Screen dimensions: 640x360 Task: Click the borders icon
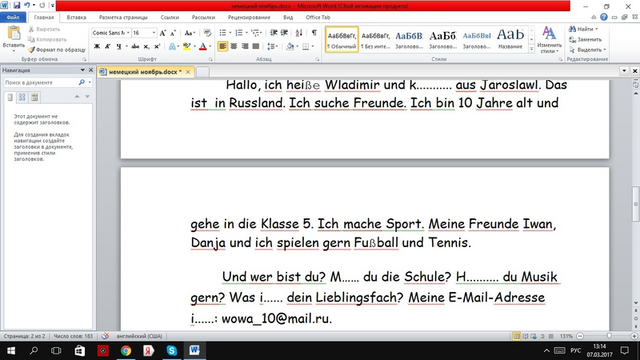pos(306,47)
